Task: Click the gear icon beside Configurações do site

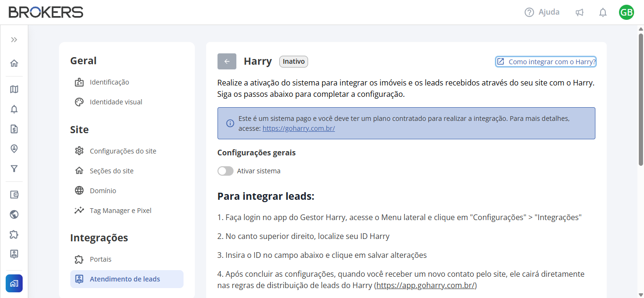Action: click(79, 151)
